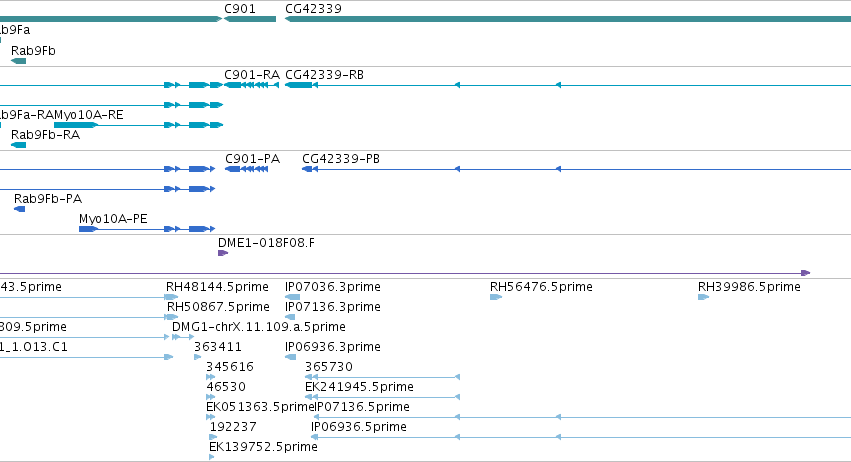Click the Rab9Fb-RA transcript glyph
This screenshot has height=462, width=851.
(18, 145)
